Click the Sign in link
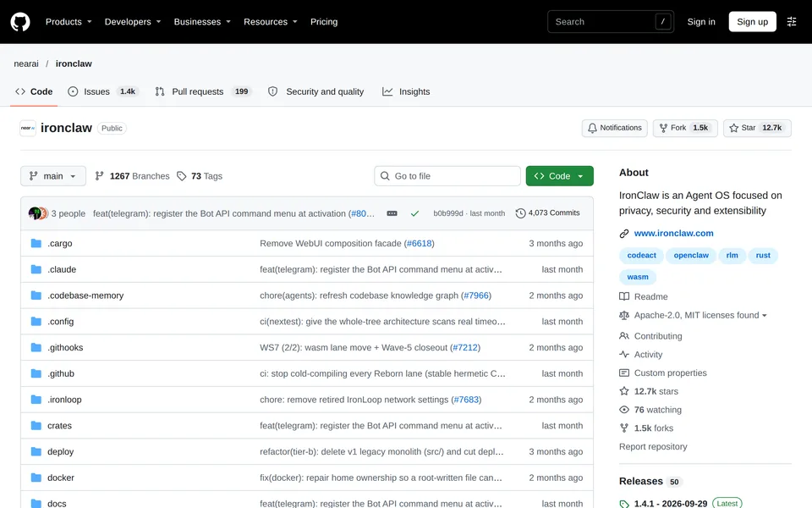This screenshot has width=812, height=508. coord(700,22)
